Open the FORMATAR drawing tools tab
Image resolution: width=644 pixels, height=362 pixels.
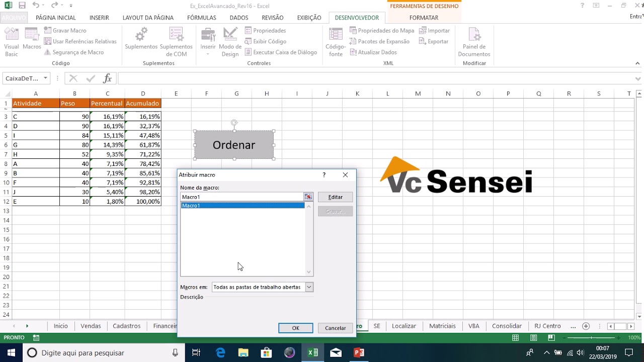click(x=424, y=18)
